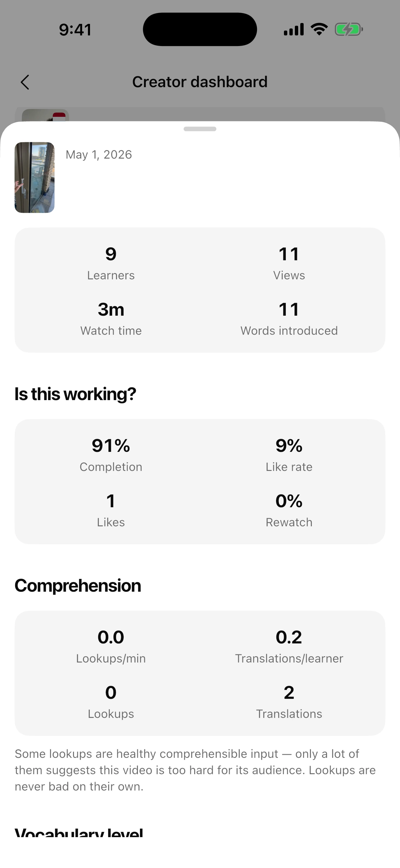Tap the back chevron icon
This screenshot has height=868, width=400.
[25, 82]
